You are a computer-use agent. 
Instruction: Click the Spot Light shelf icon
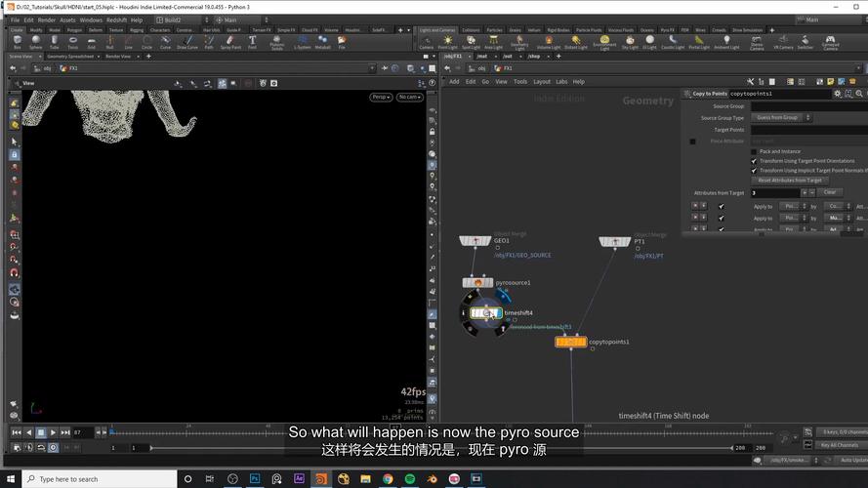(x=471, y=42)
